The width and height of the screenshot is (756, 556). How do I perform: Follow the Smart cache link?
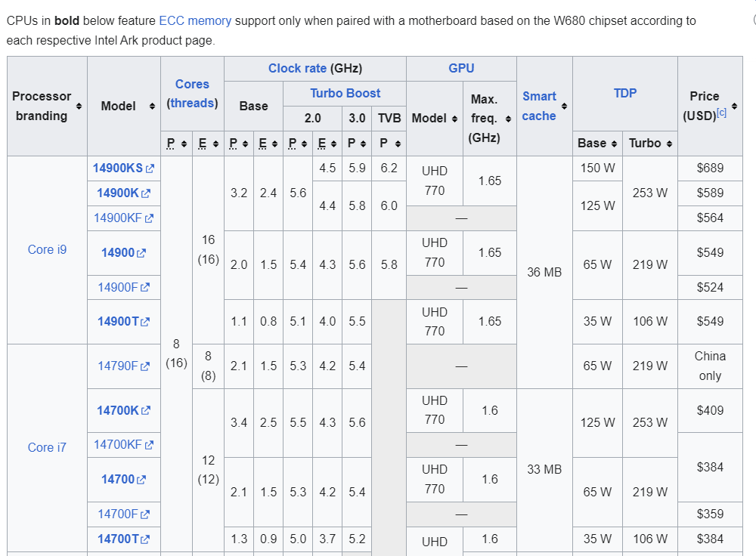pyautogui.click(x=539, y=106)
